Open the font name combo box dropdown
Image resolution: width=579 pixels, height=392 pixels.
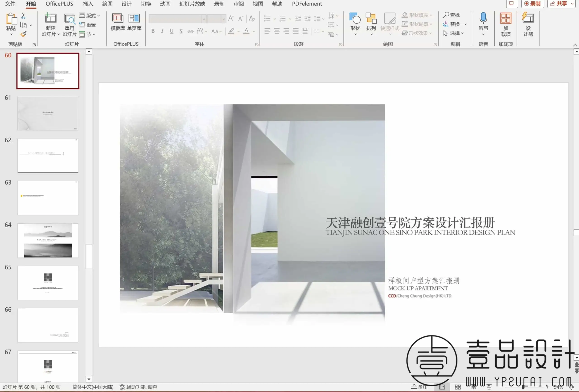coord(204,19)
